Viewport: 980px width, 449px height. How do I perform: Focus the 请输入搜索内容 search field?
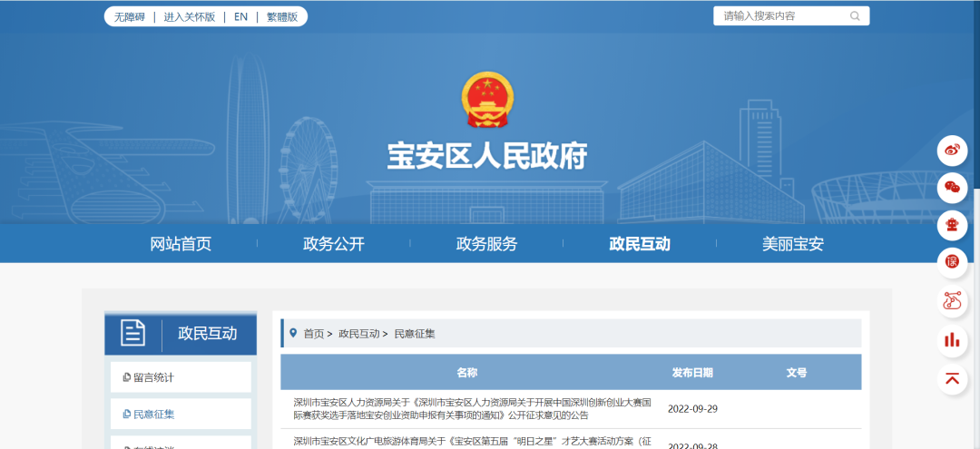[x=791, y=16]
